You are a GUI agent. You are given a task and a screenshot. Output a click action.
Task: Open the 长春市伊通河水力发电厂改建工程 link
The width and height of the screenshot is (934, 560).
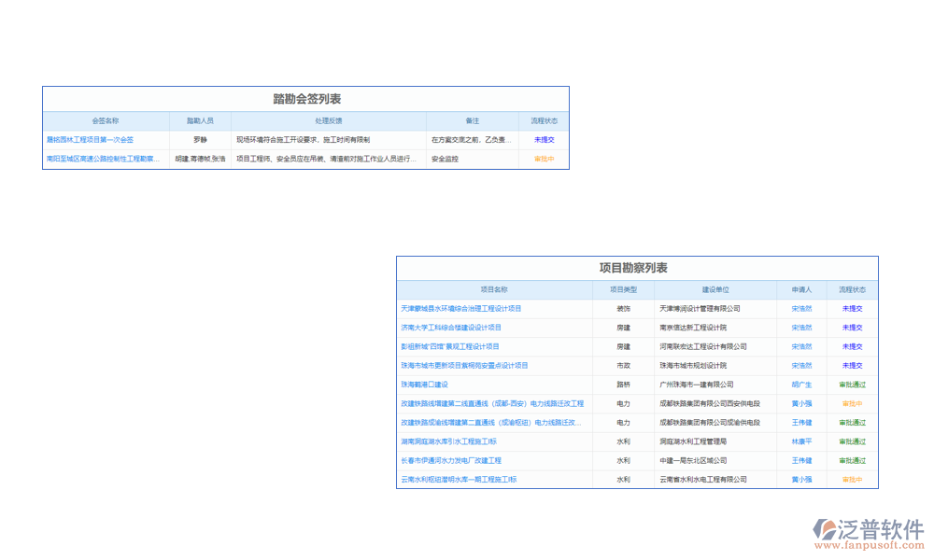point(451,460)
